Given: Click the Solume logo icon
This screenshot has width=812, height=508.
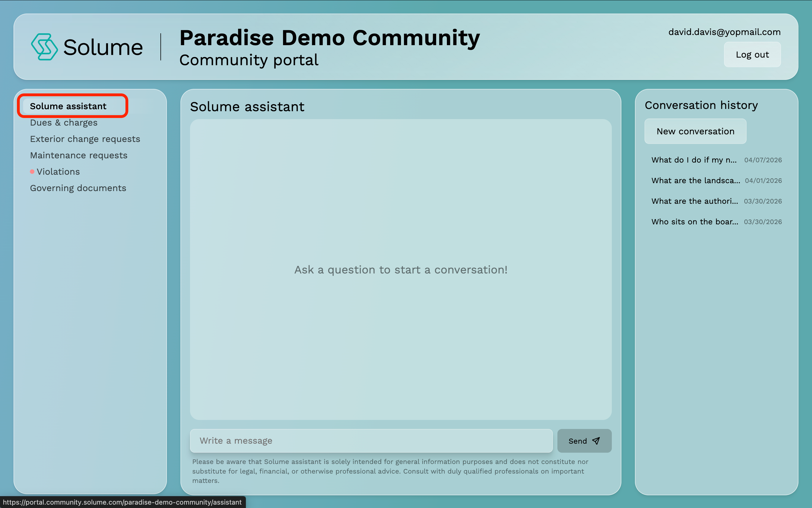Looking at the screenshot, I should click(44, 47).
